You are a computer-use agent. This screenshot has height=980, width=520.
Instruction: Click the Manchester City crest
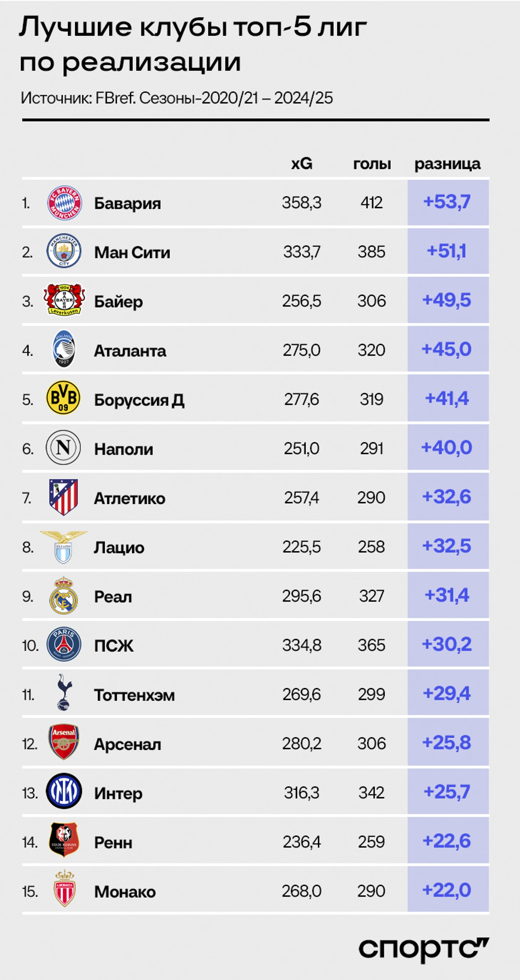pyautogui.click(x=64, y=250)
